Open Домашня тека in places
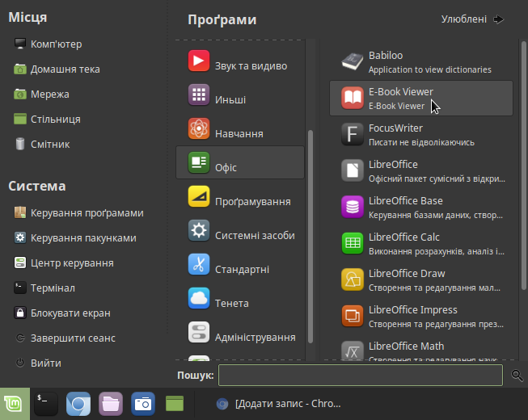 [x=65, y=69]
